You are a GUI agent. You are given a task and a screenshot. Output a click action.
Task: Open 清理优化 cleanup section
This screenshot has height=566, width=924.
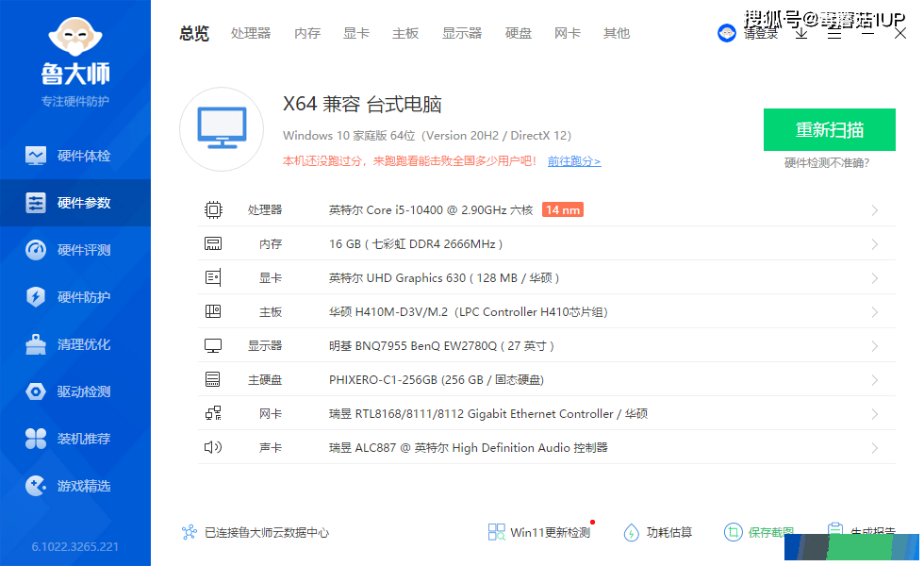[x=75, y=344]
